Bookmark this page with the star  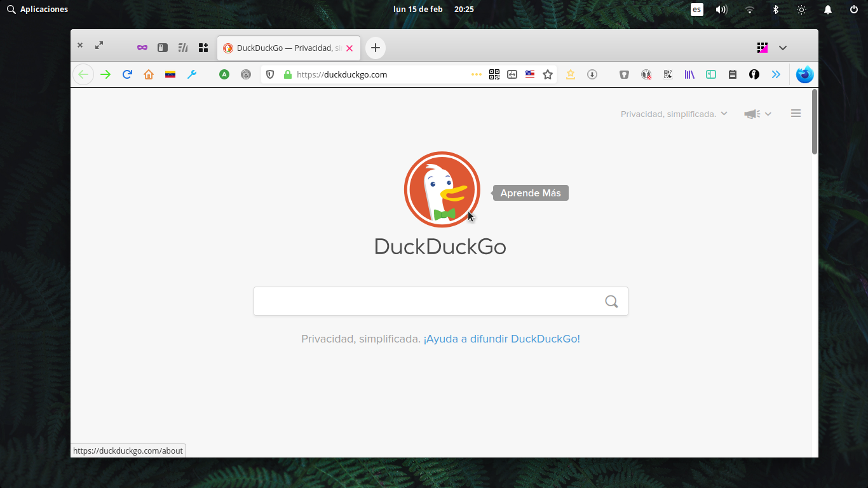tap(548, 74)
